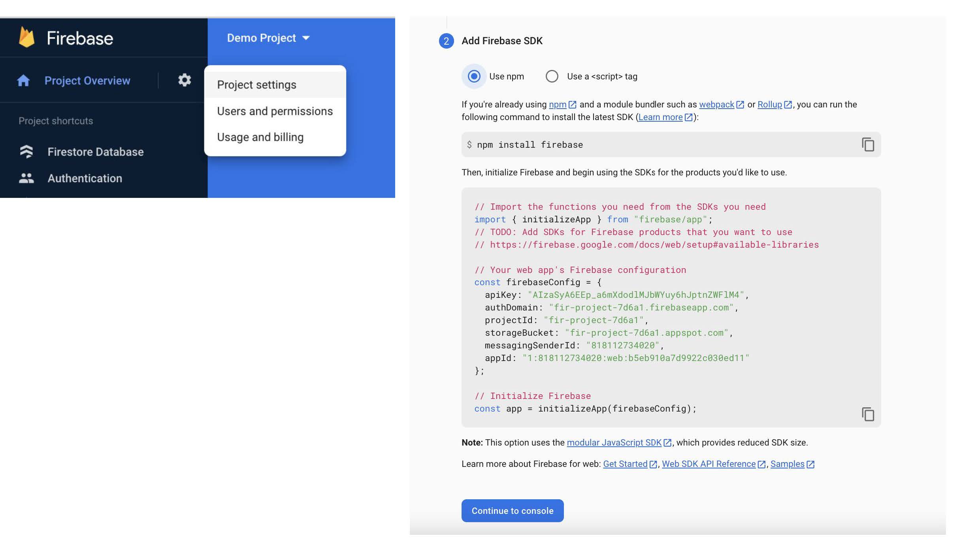Image resolution: width=980 pixels, height=551 pixels.
Task: Click the appId value string
Action: click(x=636, y=358)
